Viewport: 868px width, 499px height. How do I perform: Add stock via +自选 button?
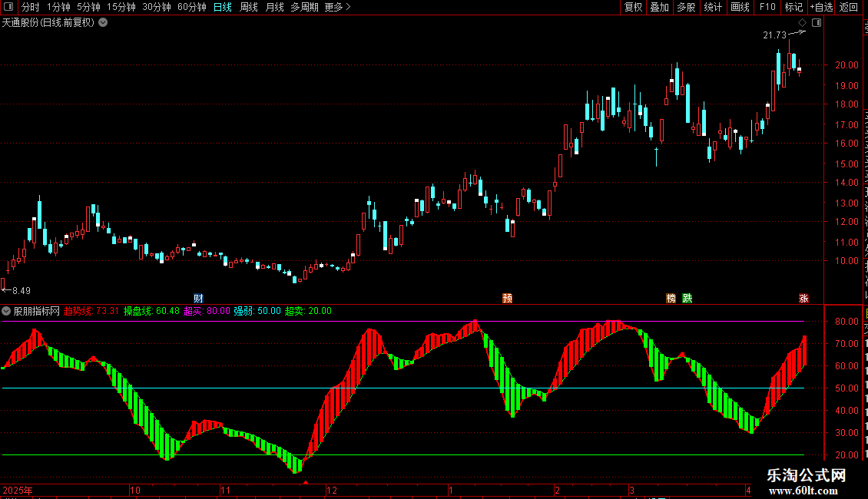point(821,7)
